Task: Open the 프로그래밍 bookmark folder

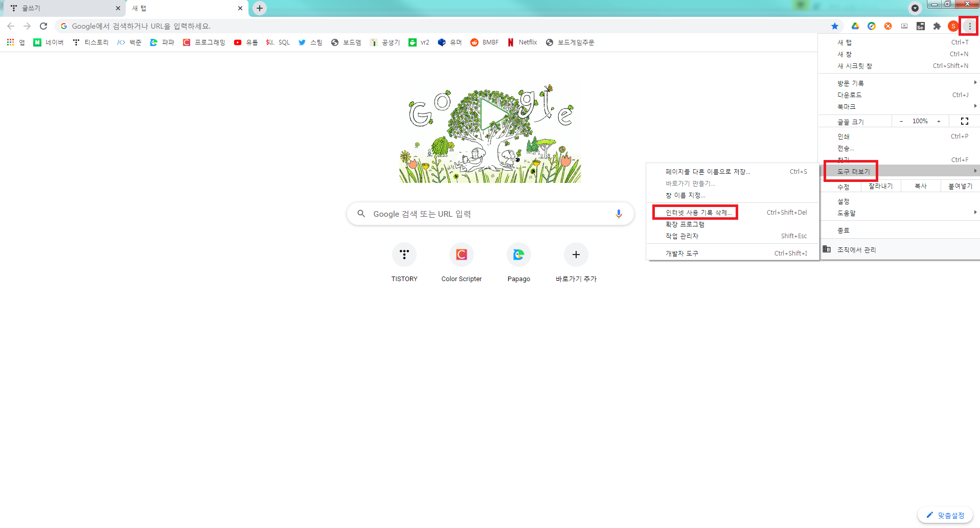Action: click(204, 42)
